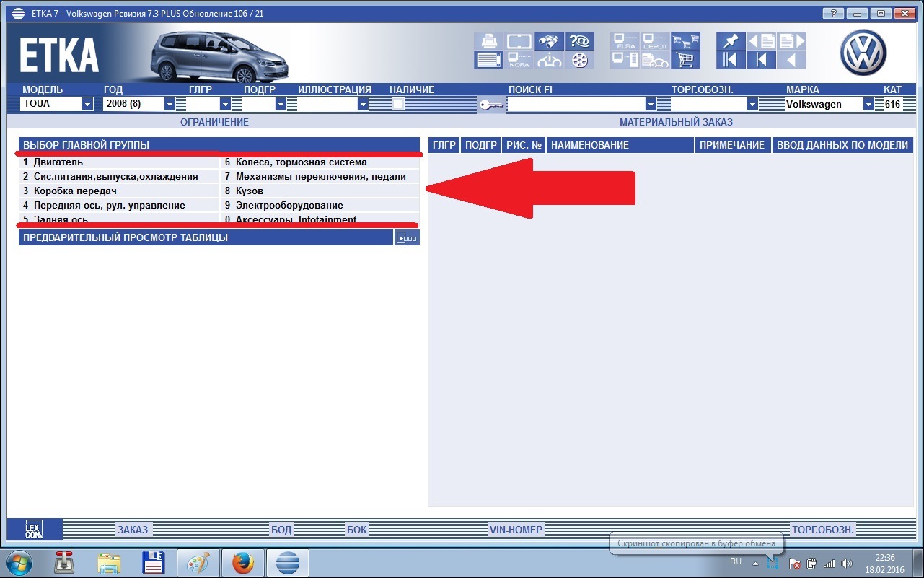Click the НАИМЕНОВАНИЕ column header
This screenshot has height=578, width=924.
click(x=620, y=145)
